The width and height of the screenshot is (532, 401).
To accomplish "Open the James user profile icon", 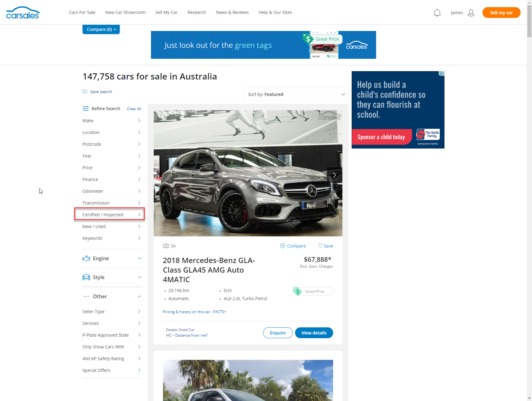I will click(x=471, y=13).
